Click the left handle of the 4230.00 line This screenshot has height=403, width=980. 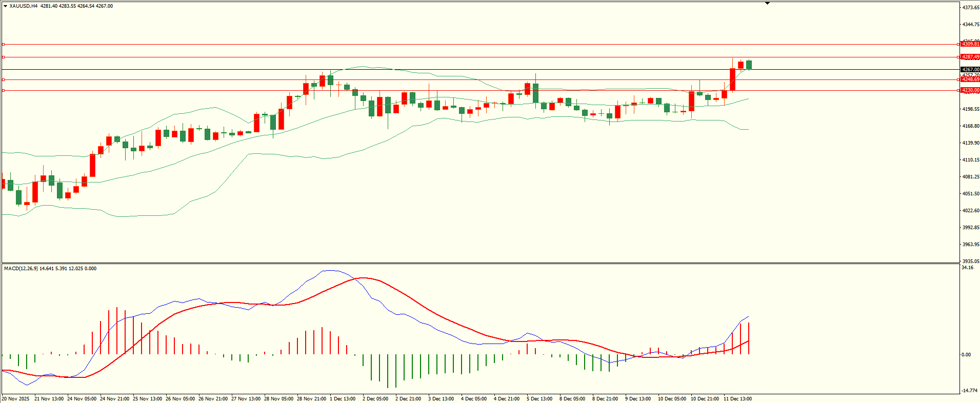click(3, 90)
